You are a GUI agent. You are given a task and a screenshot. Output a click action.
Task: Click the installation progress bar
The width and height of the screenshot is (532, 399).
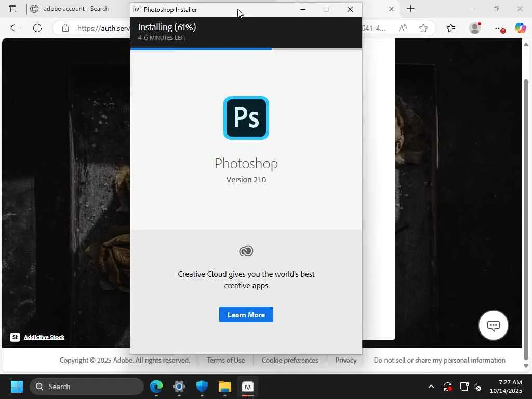click(246, 49)
